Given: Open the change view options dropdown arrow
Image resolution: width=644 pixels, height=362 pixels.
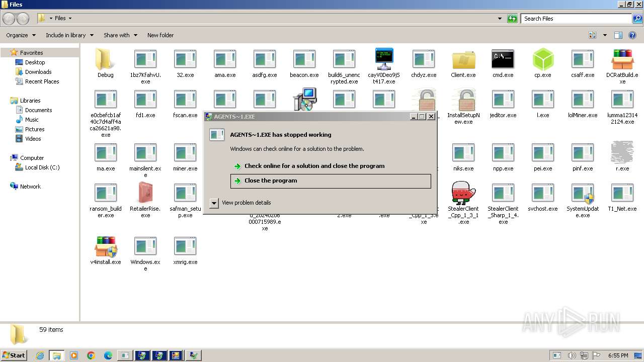Looking at the screenshot, I should (605, 35).
